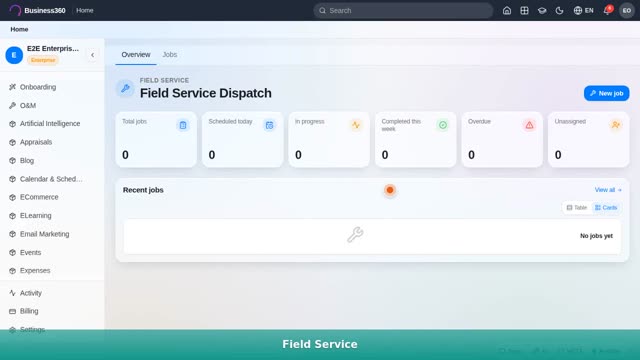This screenshot has width=640, height=360.
Task: Focus the Search field
Action: [403, 11]
